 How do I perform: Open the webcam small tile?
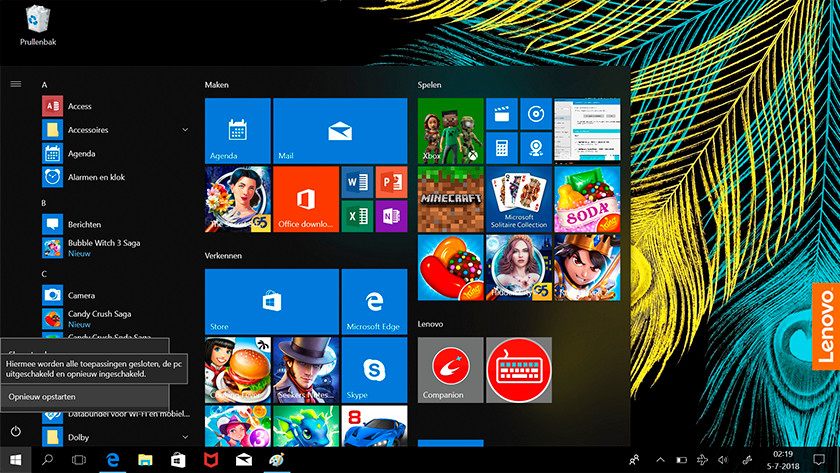[x=536, y=148]
